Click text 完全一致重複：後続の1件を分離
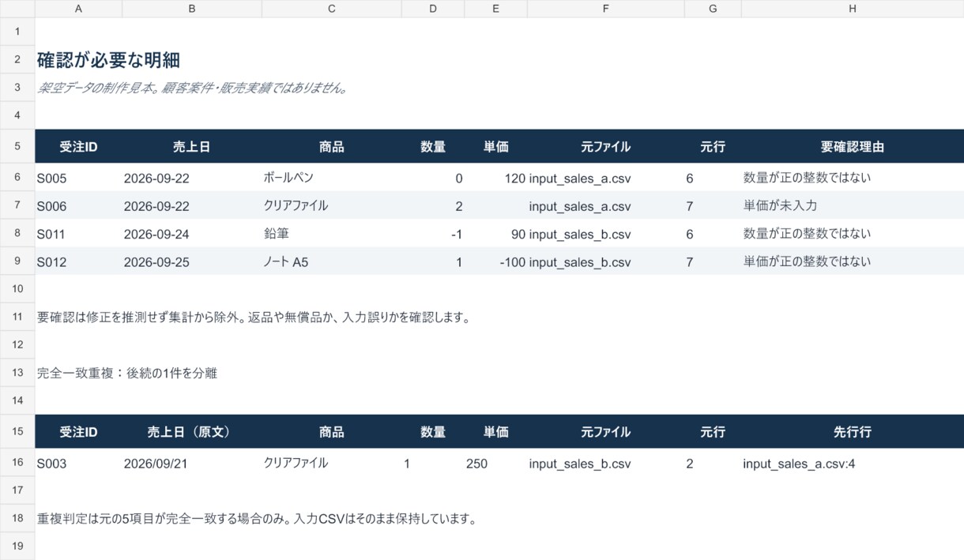Viewport: 964px width, 560px height. coord(127,374)
